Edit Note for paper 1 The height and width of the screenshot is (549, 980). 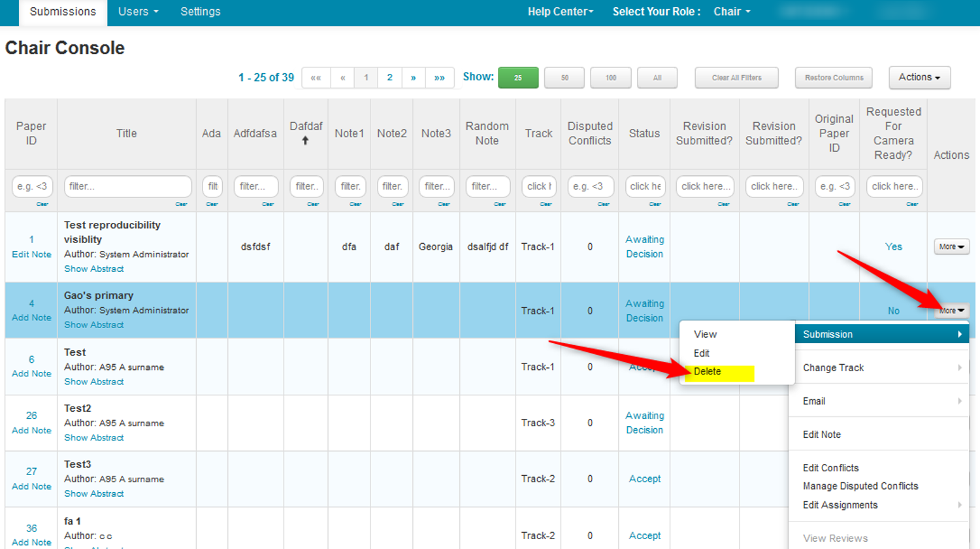click(x=31, y=254)
